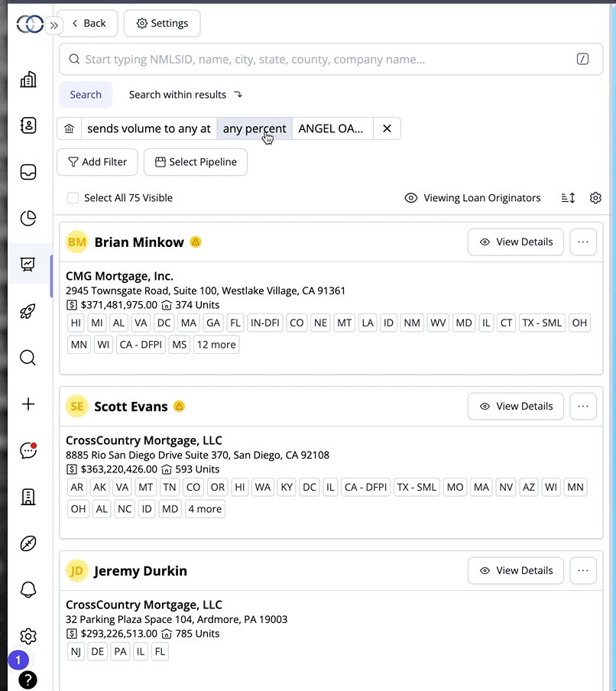Screen dimensions: 616x691
Task: Click the PA license tag on Jeremy Durkin
Action: click(120, 652)
